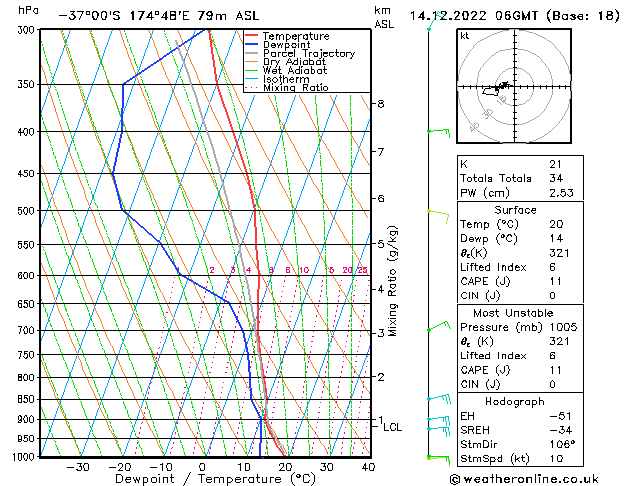Click the SREH value -34
The height and width of the screenshot is (486, 629).
[560, 430]
